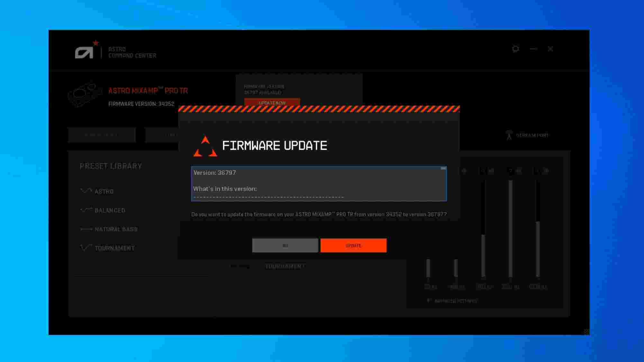Select the Stream Port icon
This screenshot has height=362, width=644.
coord(510,135)
